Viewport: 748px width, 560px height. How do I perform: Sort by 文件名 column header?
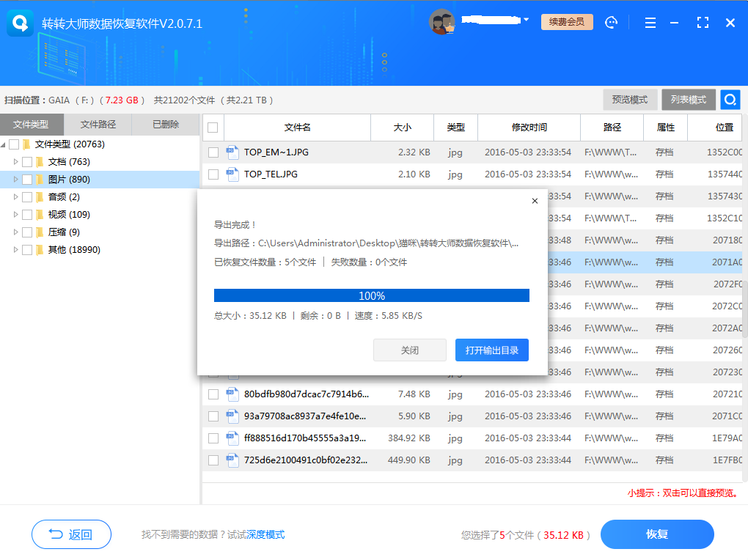point(297,128)
